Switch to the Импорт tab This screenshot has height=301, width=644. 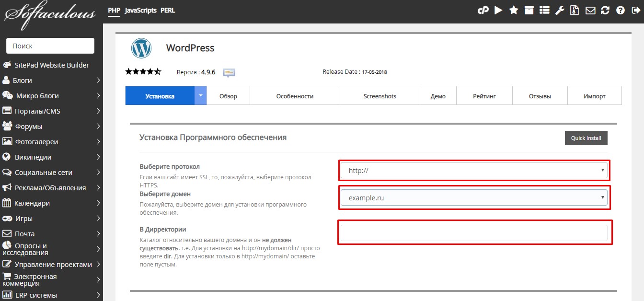[595, 95]
